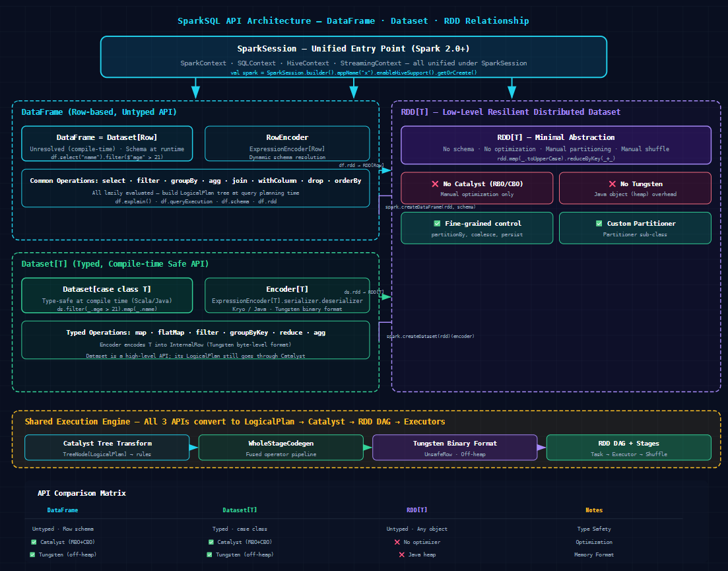
Task: Click the Common Operations select filter groupBy line
Action: click(x=195, y=181)
